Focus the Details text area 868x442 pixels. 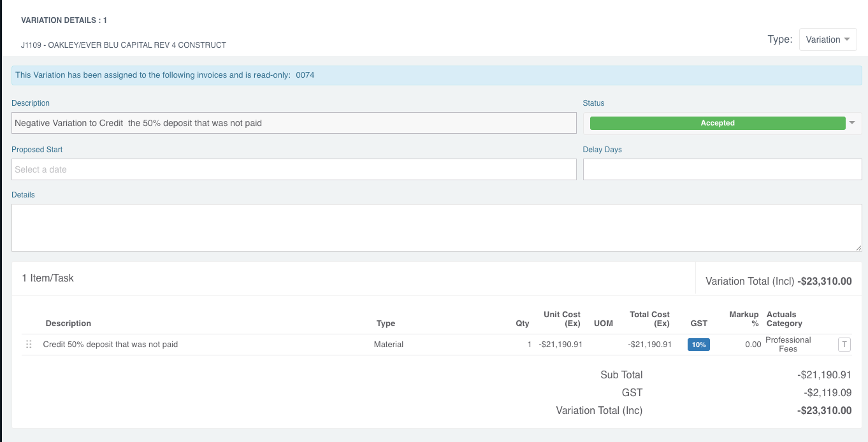436,227
